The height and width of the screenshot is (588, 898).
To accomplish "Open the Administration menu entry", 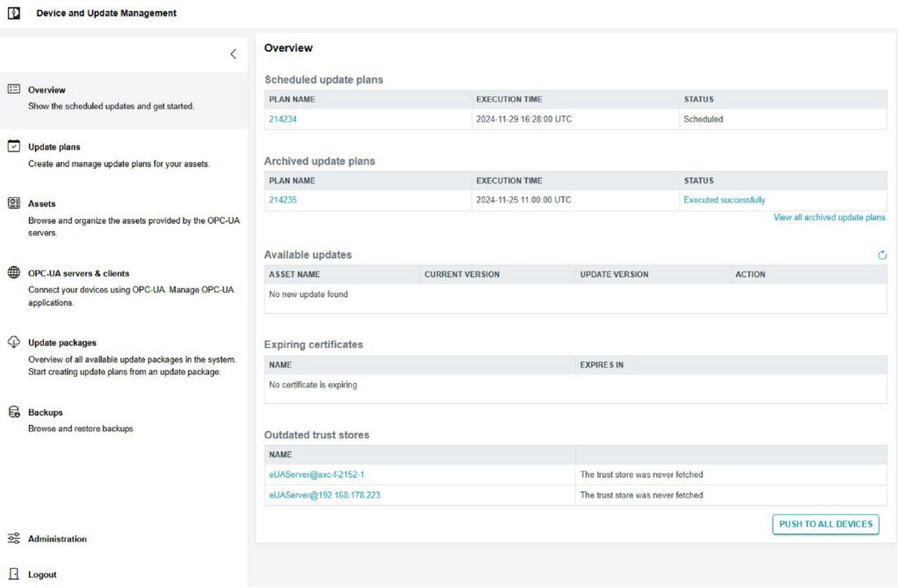I will tap(58, 539).
